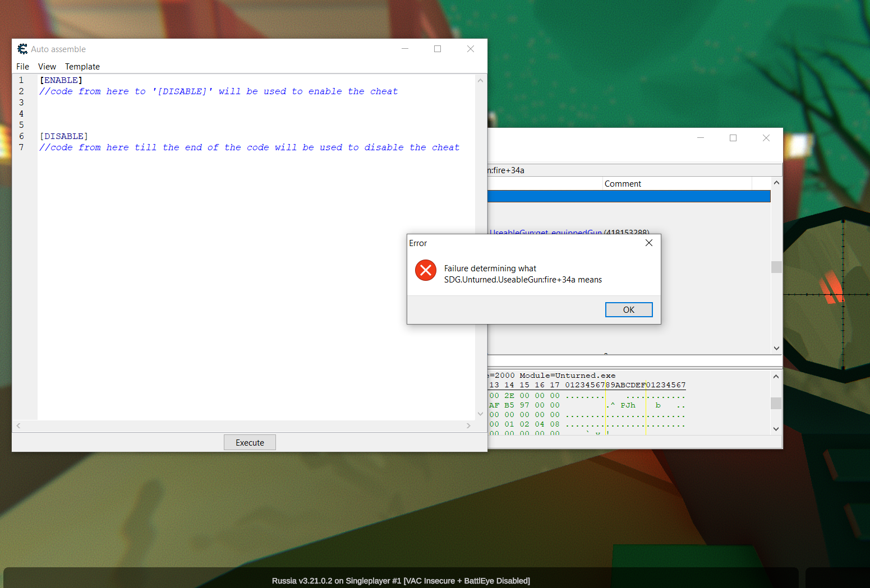Click the hex view scrollbar down arrow
Screen dimensions: 870x588
(776, 429)
